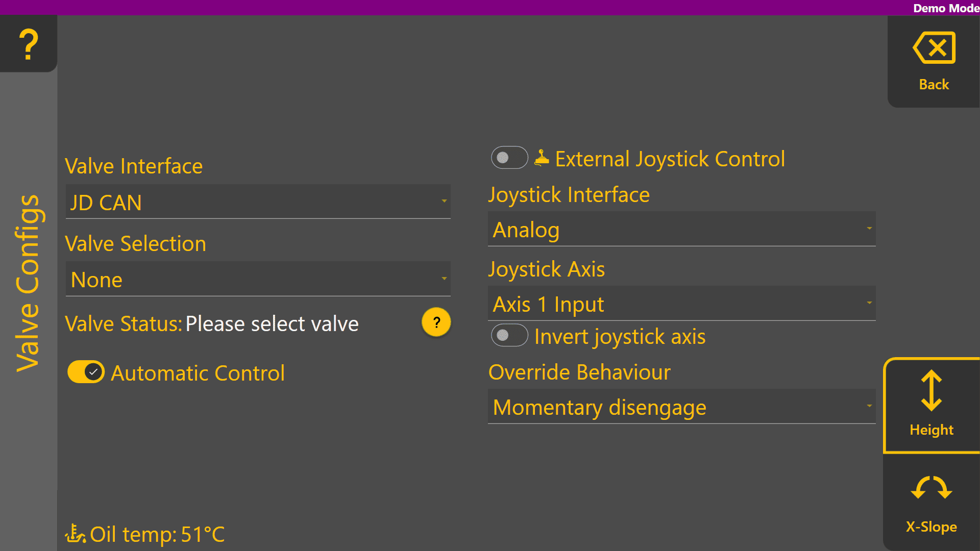
Task: Open Joystick Axis 1 Input dropdown
Action: (681, 304)
